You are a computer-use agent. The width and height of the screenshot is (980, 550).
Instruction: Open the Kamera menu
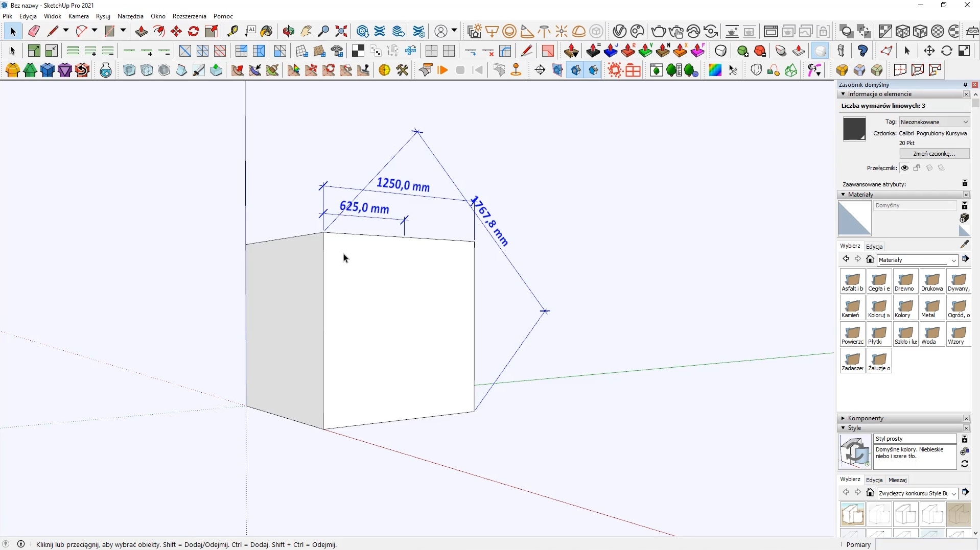pos(78,16)
